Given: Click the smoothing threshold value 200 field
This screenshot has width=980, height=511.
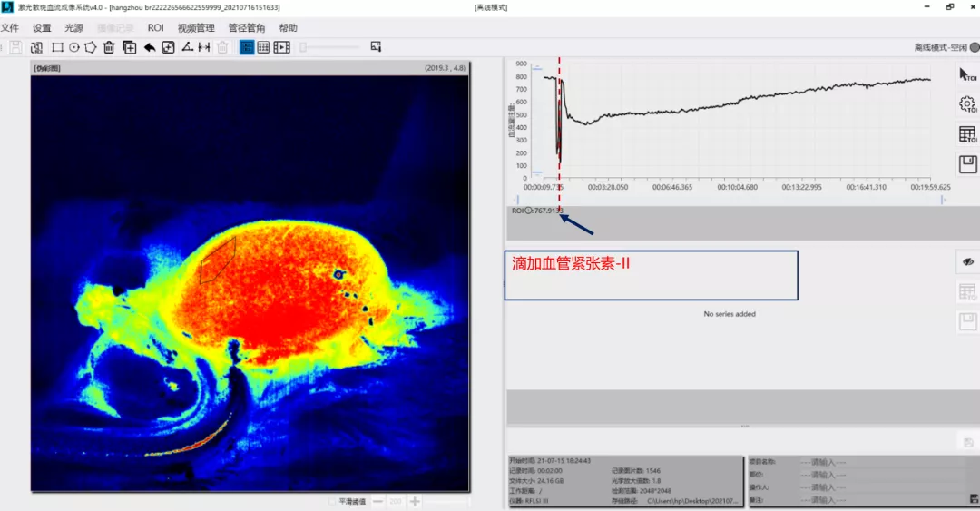Looking at the screenshot, I should [x=396, y=502].
